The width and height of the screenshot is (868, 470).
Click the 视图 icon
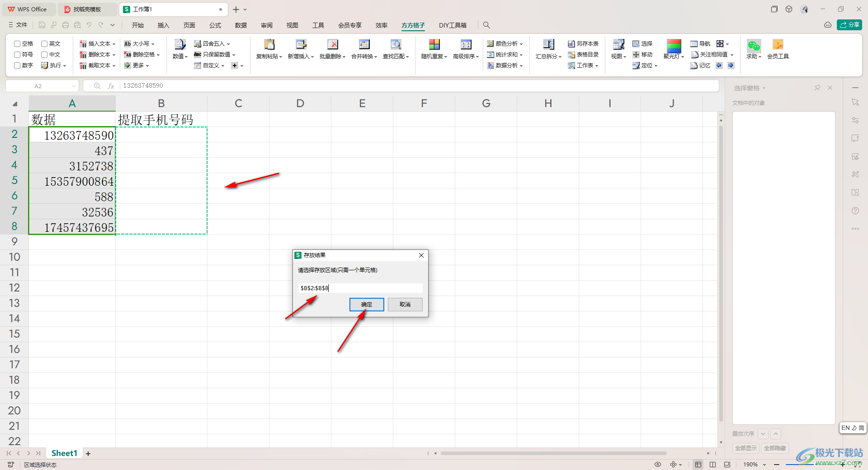tap(618, 44)
